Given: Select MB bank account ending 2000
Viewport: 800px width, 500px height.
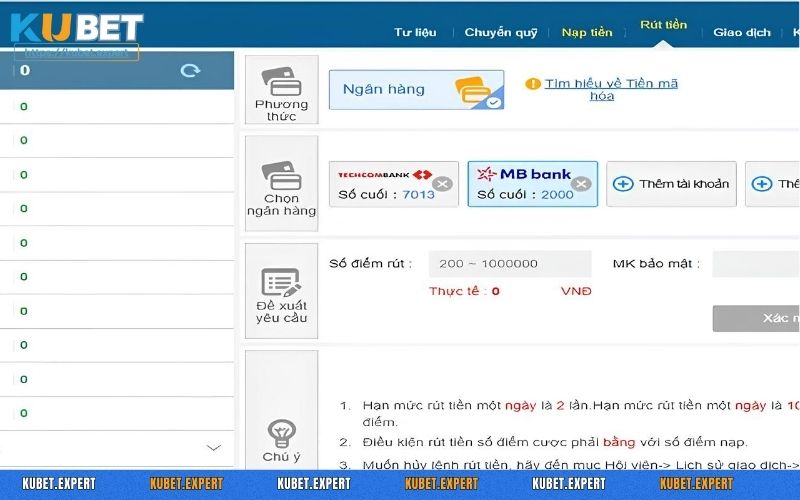Looking at the screenshot, I should (525, 184).
